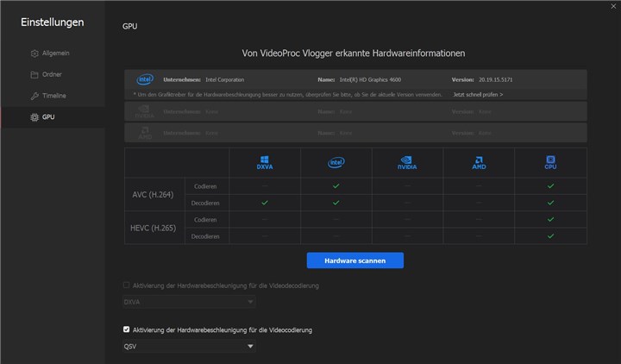Open the QSV encoder dropdown

click(189, 347)
